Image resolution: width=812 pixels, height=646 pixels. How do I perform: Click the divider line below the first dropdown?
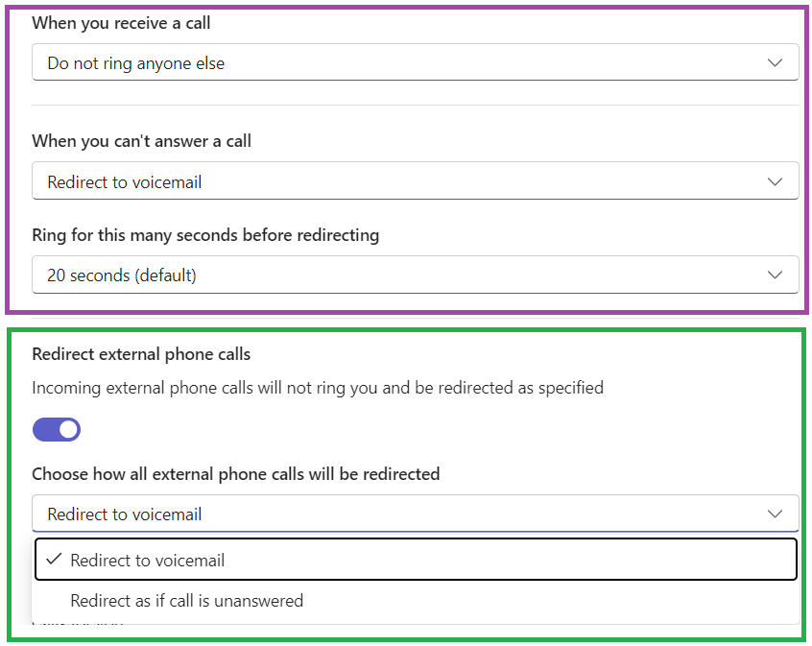tap(415, 105)
